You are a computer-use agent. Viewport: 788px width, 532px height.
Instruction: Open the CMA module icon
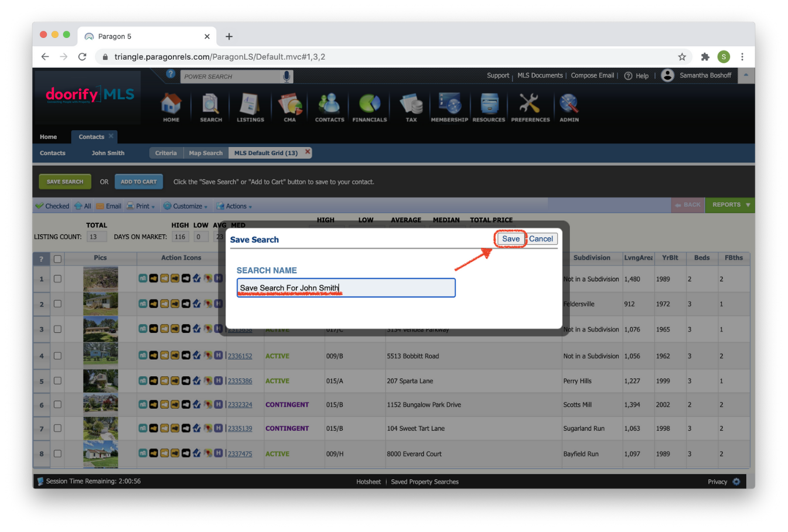(x=290, y=107)
